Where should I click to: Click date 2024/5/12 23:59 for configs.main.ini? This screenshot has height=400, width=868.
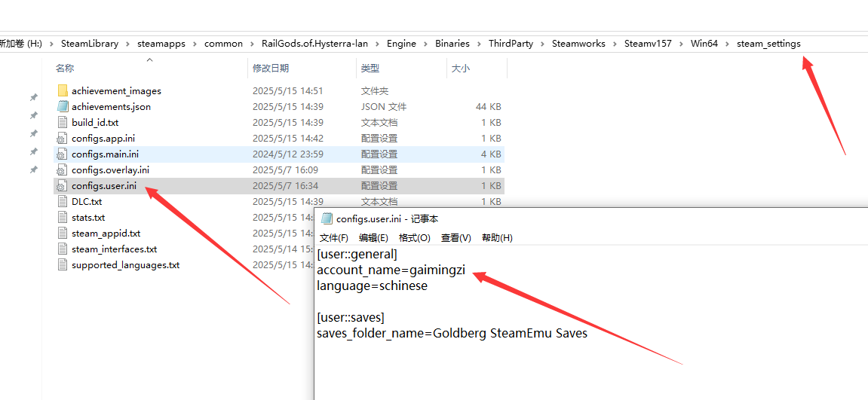click(x=288, y=154)
